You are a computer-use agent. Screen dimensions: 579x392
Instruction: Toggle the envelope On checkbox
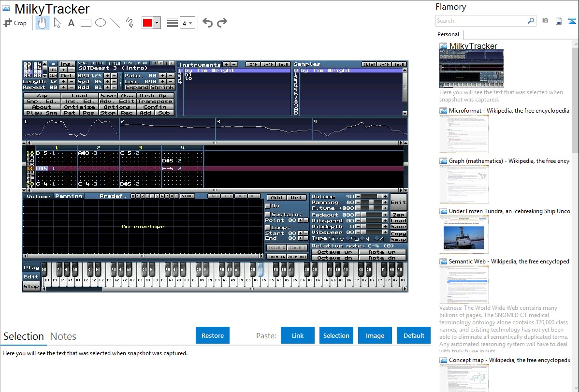[268, 206]
